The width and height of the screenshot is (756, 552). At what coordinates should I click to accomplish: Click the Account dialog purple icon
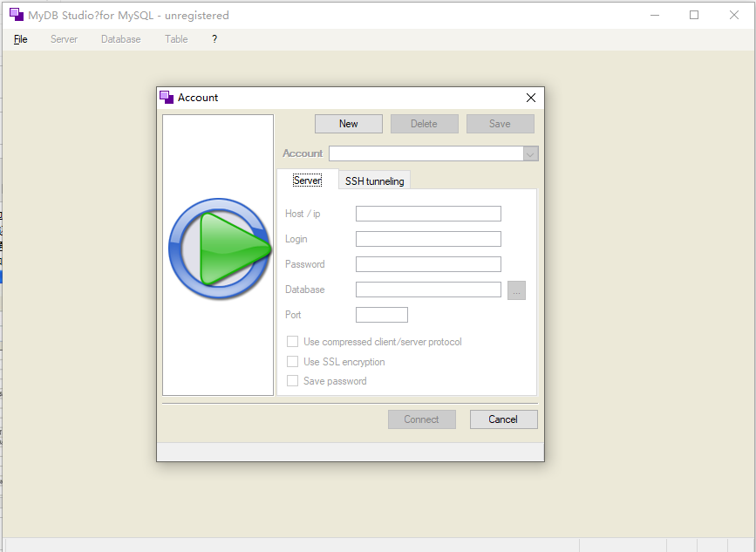pos(167,98)
